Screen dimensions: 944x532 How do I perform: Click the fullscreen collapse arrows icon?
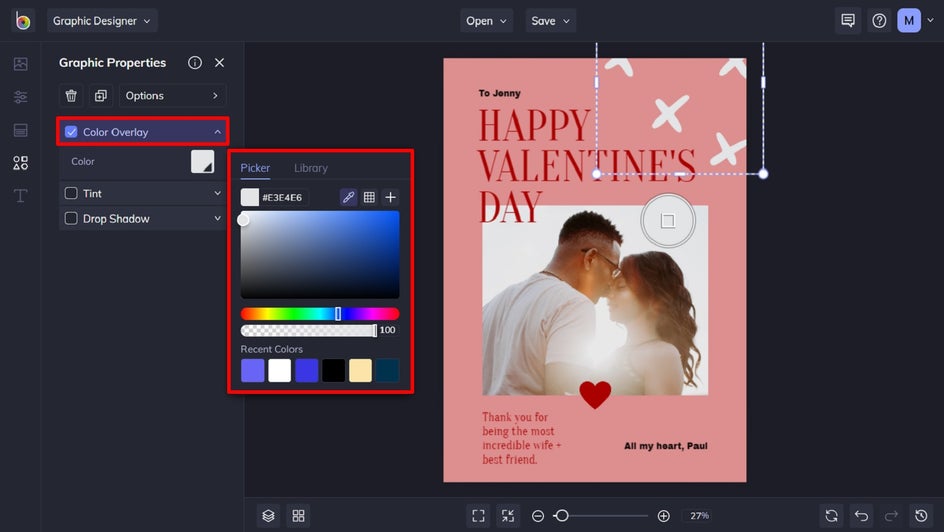point(508,516)
